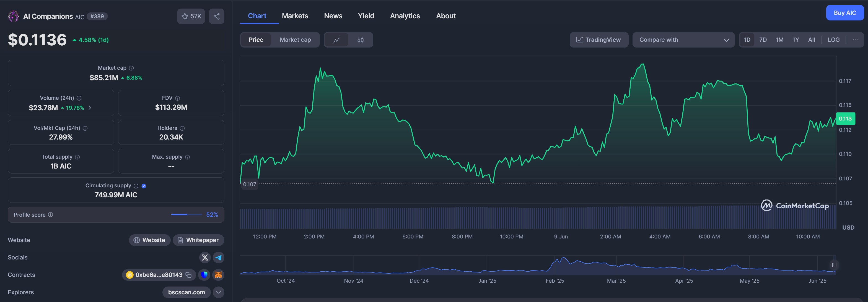Open the Analytics tab
The height and width of the screenshot is (302, 868).
coord(405,16)
